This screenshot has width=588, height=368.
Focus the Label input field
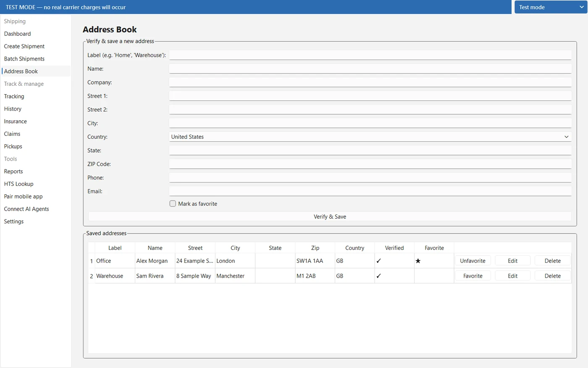coord(370,55)
